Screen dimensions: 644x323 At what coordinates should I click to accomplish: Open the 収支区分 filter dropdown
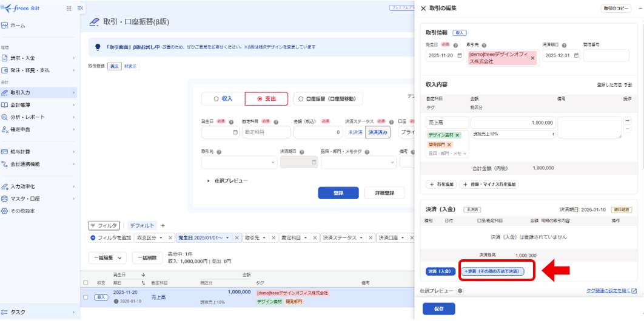tap(151, 238)
